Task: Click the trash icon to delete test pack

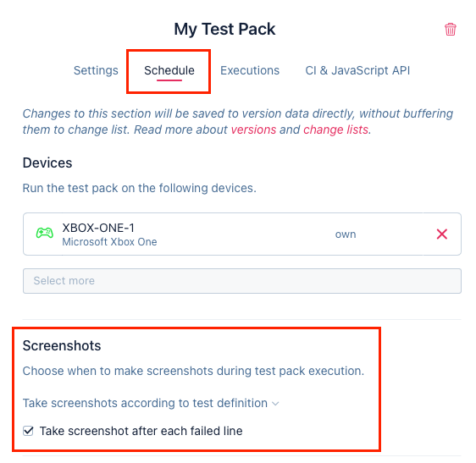Action: 451,30
